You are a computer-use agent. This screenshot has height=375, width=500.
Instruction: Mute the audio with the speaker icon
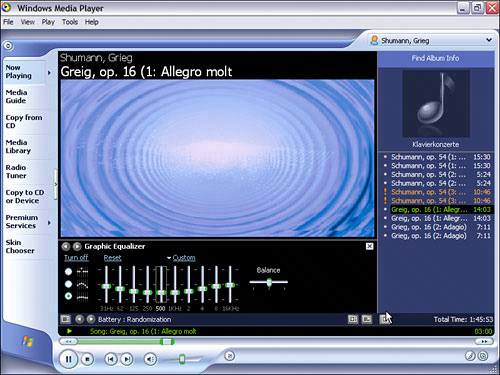(150, 359)
